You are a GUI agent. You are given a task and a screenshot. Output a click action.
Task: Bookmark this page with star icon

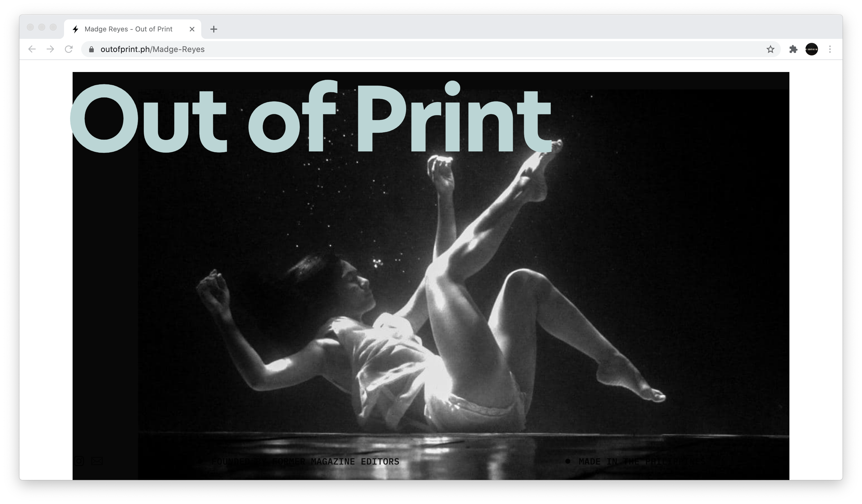[x=770, y=49]
